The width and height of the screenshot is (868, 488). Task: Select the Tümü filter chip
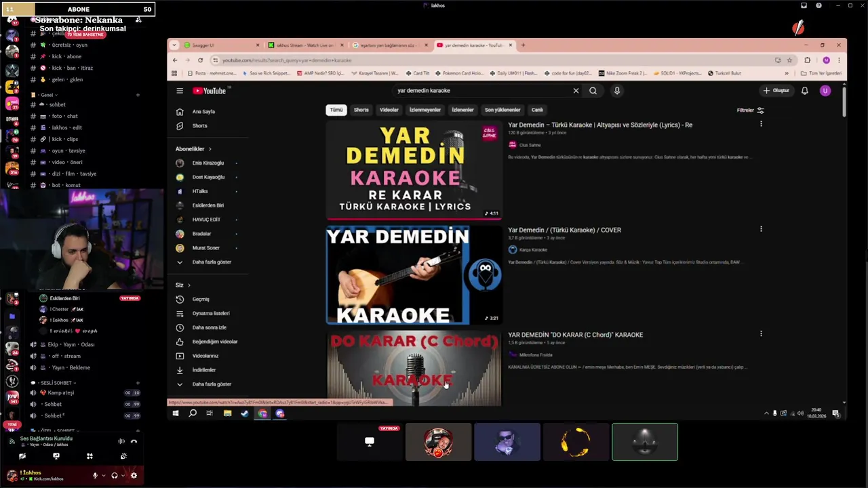pos(336,110)
